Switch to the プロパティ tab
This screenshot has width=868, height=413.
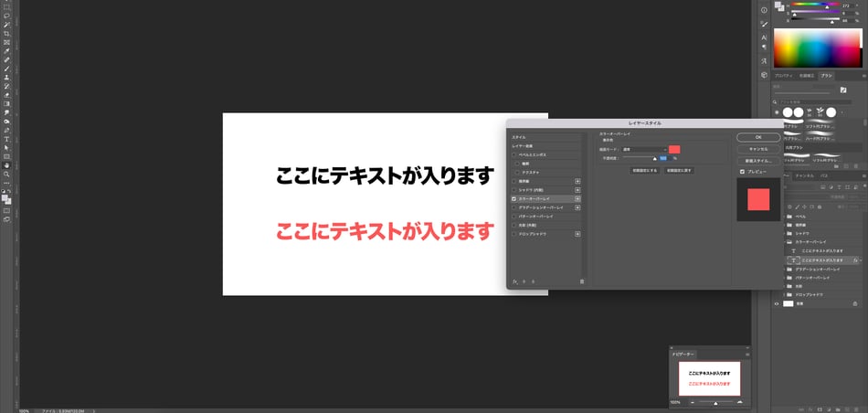(x=783, y=76)
